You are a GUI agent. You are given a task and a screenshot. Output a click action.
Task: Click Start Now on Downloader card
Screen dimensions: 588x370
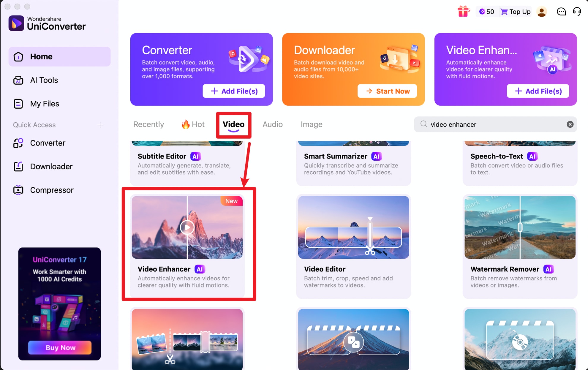pyautogui.click(x=387, y=91)
